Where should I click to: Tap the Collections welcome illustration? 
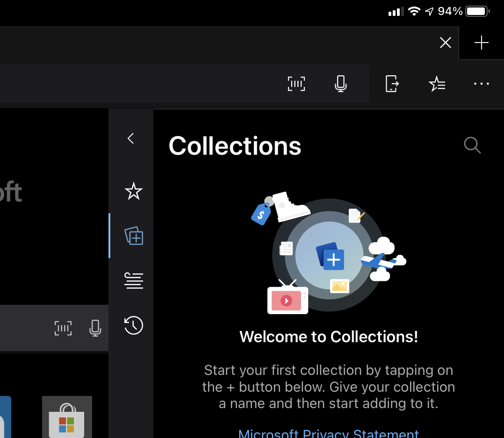pos(329,252)
